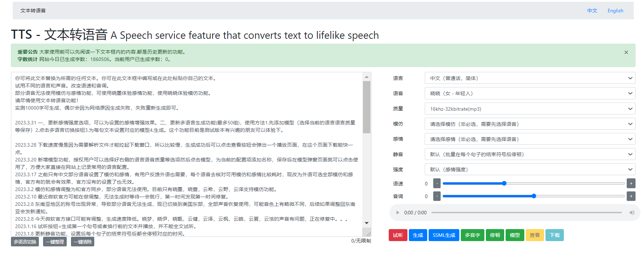Open the 语言 language dropdown

point(530,78)
